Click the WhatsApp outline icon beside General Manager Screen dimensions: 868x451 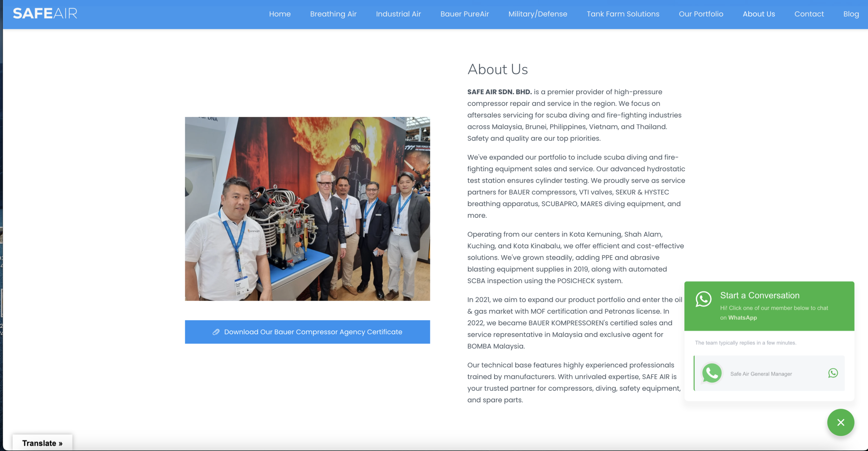(833, 373)
